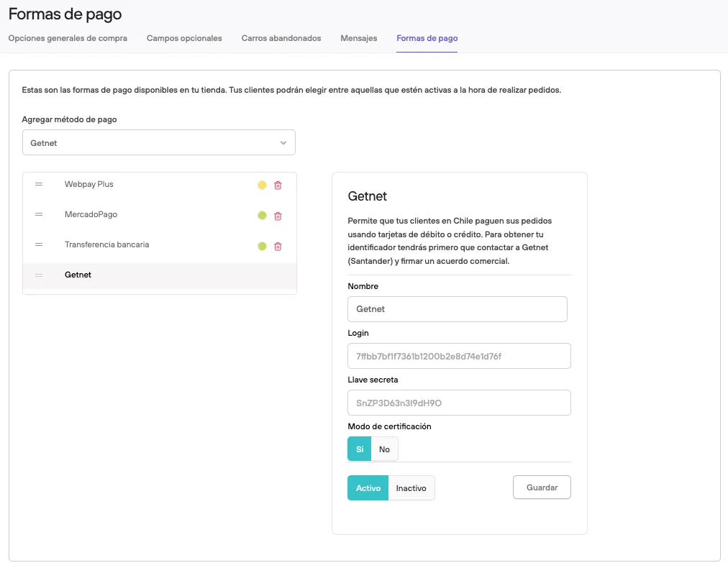728x568 pixels.
Task: Select the Getnet row in the list
Action: 160,275
